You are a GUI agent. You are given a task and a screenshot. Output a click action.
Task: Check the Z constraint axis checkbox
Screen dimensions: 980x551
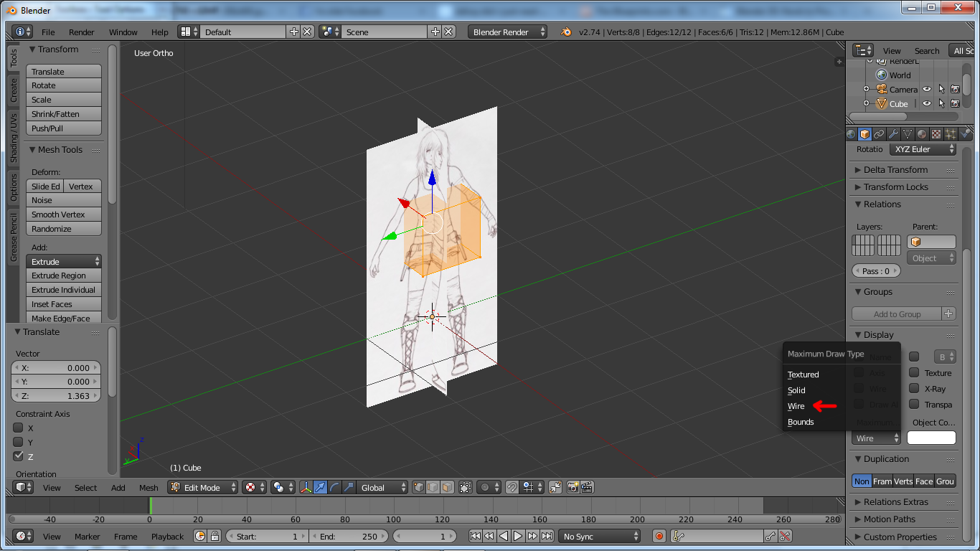pos(18,456)
